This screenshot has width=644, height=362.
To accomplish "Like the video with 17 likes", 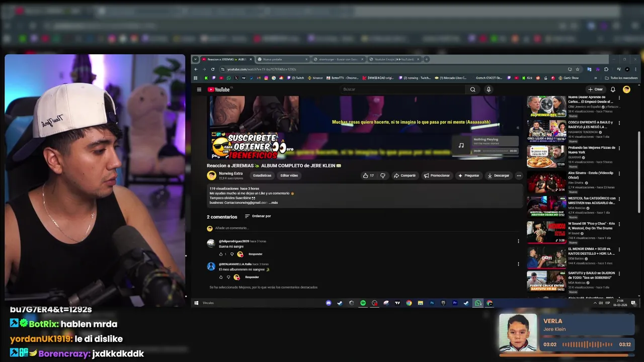I will [x=368, y=175].
